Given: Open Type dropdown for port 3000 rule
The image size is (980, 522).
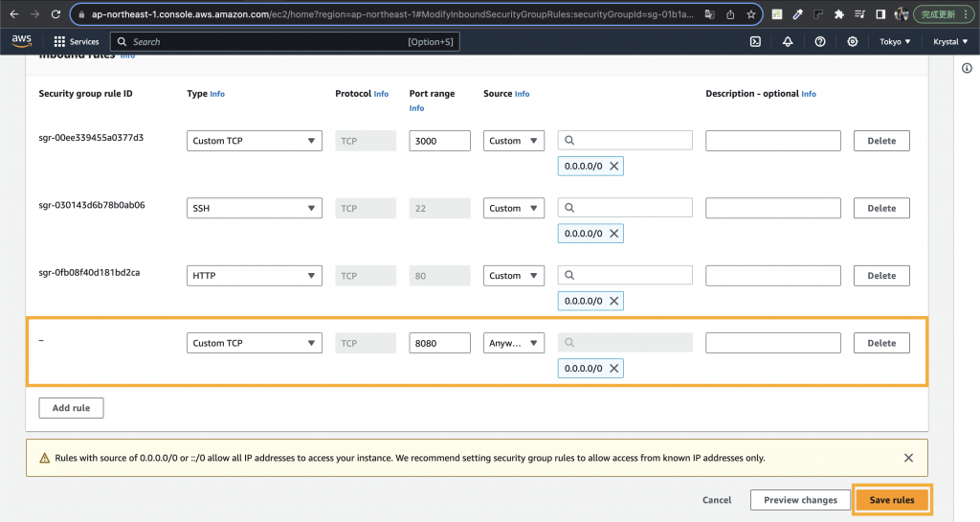Looking at the screenshot, I should tap(255, 141).
